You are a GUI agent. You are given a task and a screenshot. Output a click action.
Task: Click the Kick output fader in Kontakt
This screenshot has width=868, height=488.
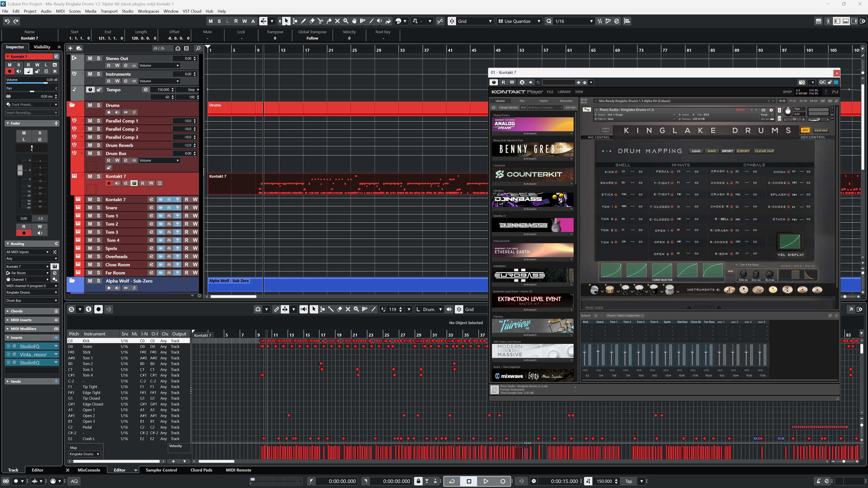click(585, 352)
